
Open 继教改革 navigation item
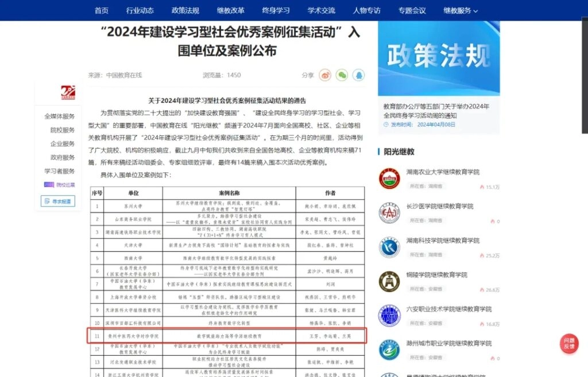point(231,10)
